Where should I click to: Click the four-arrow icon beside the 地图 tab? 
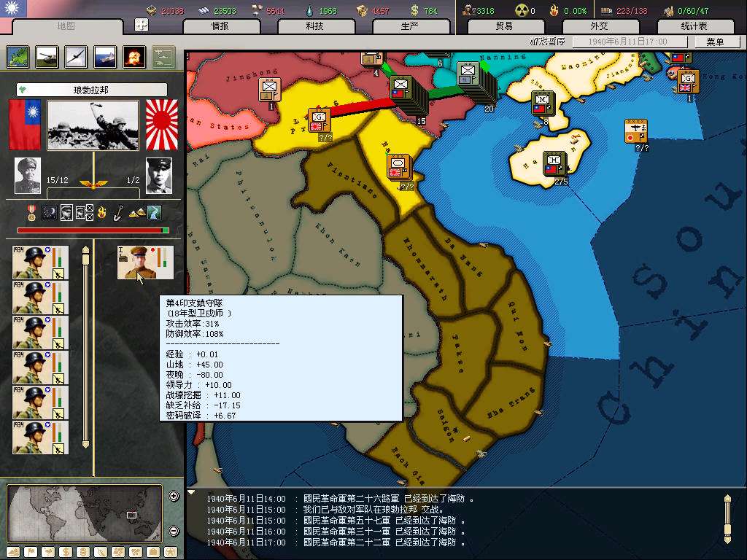point(142,25)
